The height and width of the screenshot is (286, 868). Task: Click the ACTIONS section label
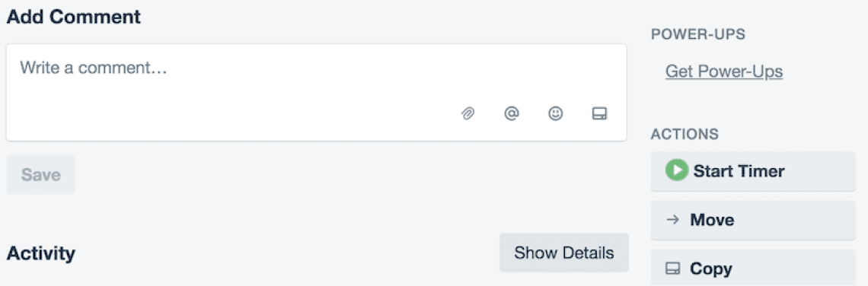coord(685,134)
